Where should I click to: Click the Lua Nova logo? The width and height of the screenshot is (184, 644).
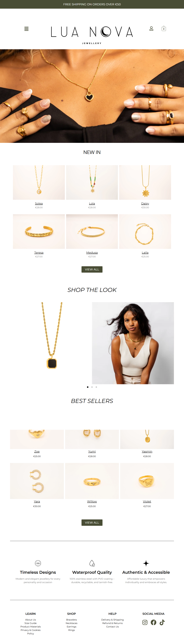[x=92, y=35]
